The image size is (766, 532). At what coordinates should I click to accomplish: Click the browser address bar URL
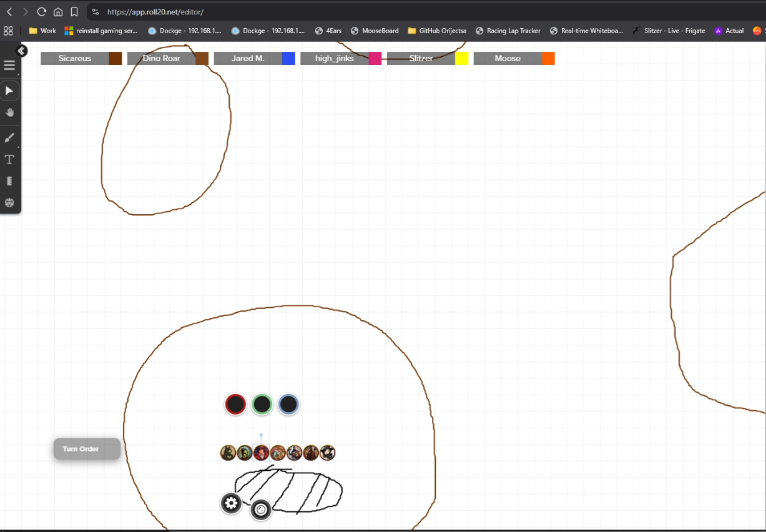(155, 12)
